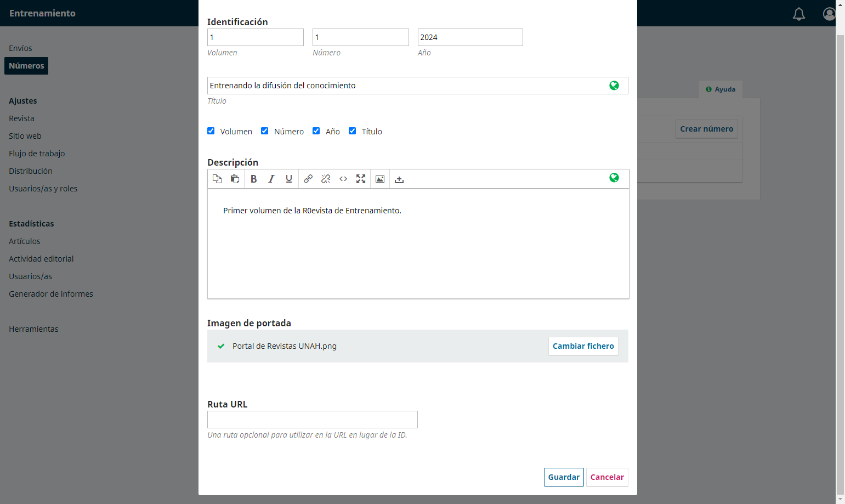Uncheck the Número checkbox
The height and width of the screenshot is (504, 845).
[265, 131]
